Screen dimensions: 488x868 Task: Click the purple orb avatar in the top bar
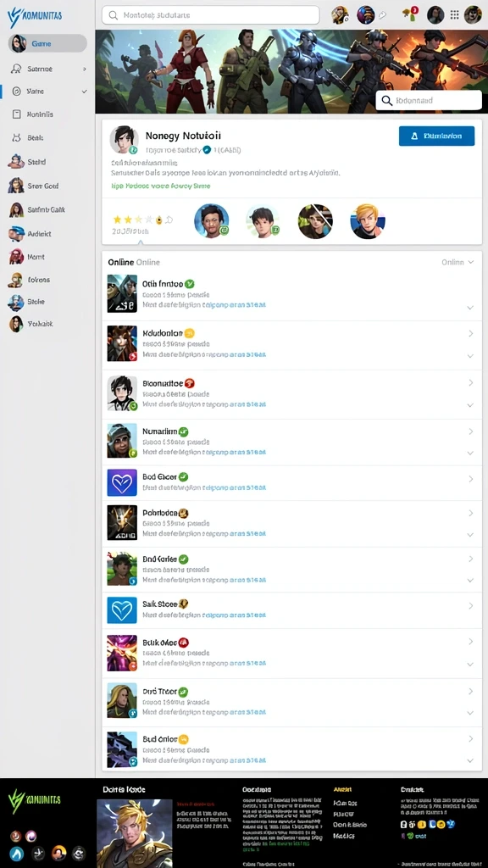pos(366,15)
